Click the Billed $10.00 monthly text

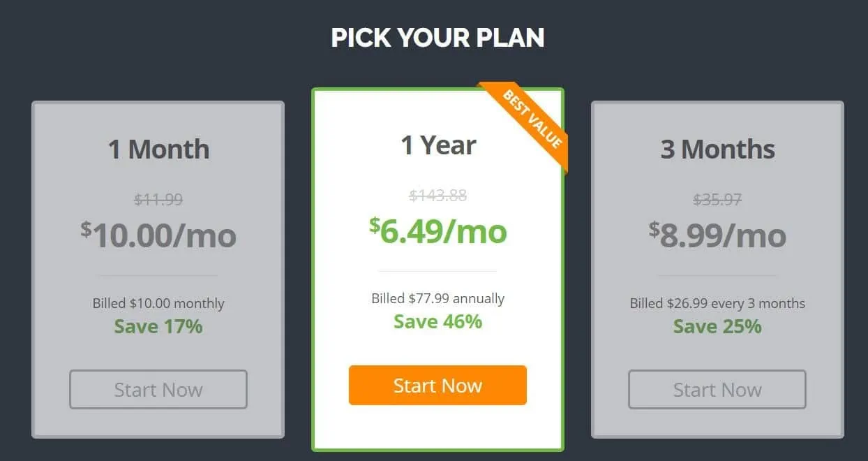[158, 304]
